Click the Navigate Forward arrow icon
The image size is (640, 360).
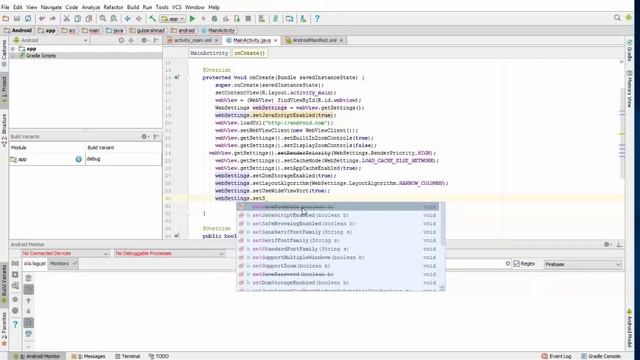pos(139,19)
